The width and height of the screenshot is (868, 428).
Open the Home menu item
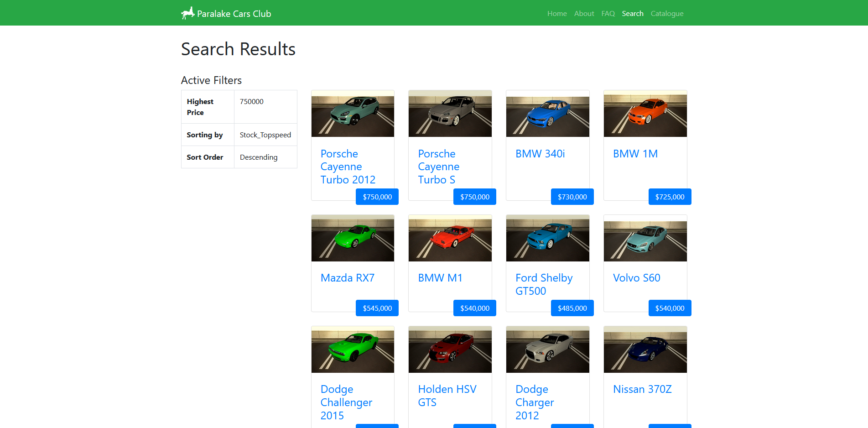click(x=556, y=13)
